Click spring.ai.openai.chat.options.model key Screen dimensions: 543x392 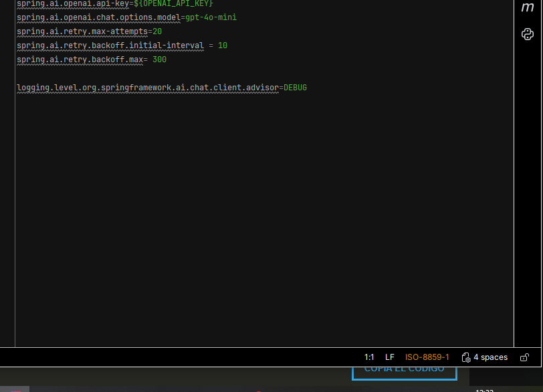coord(99,17)
